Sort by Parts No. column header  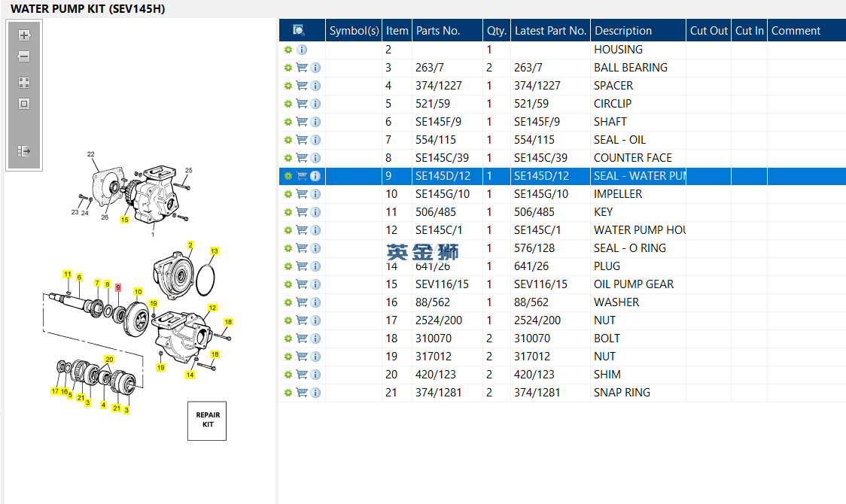pos(447,31)
